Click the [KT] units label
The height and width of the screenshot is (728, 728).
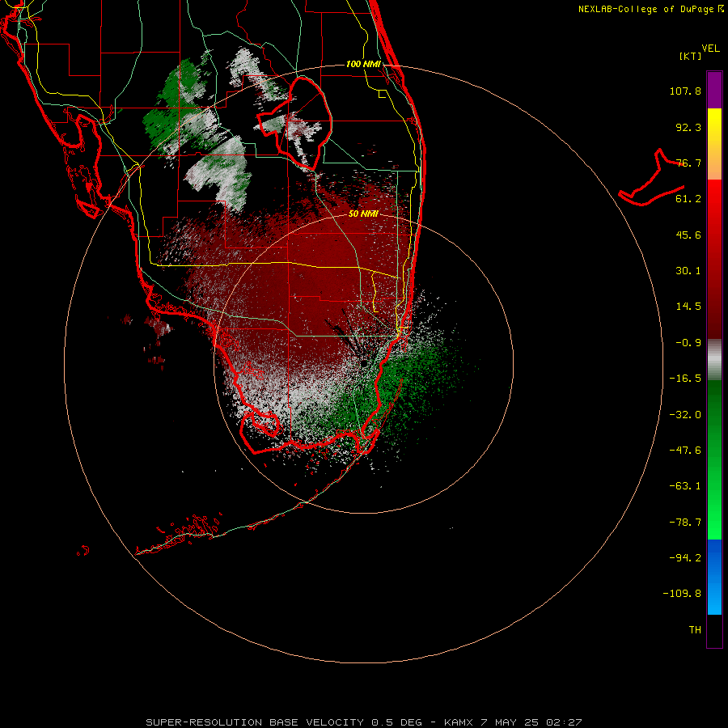pos(691,56)
